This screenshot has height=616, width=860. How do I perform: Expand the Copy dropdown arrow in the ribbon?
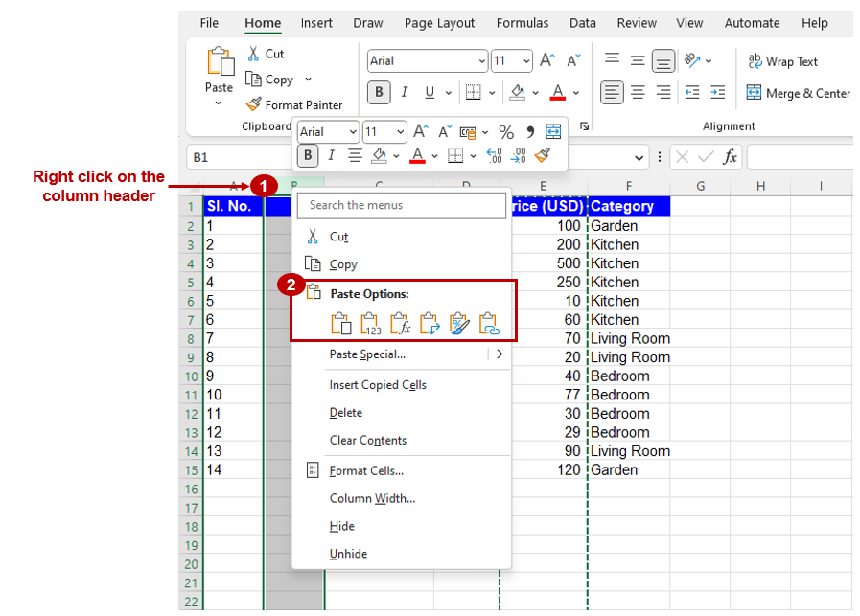309,80
